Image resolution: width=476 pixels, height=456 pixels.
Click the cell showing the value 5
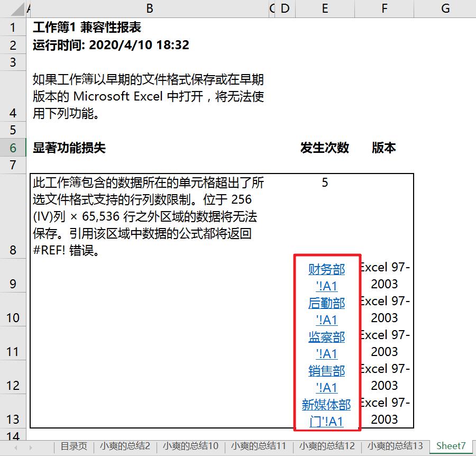point(325,183)
